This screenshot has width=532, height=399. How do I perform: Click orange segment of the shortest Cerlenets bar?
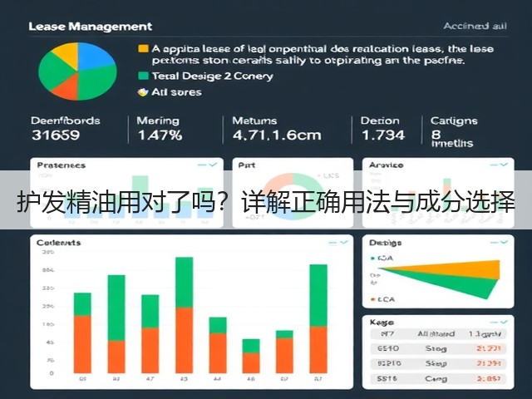point(251,363)
